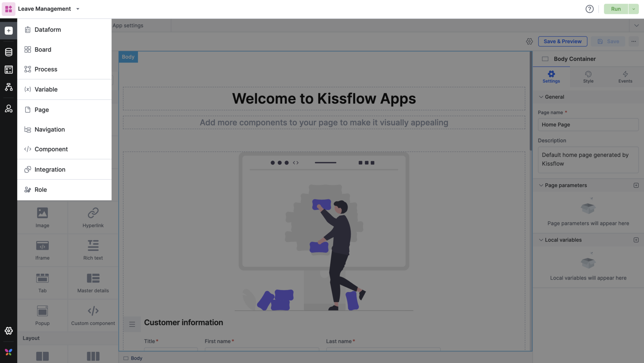Image resolution: width=644 pixels, height=363 pixels.
Task: Open the settings gear in left sidebar
Action: click(x=9, y=331)
